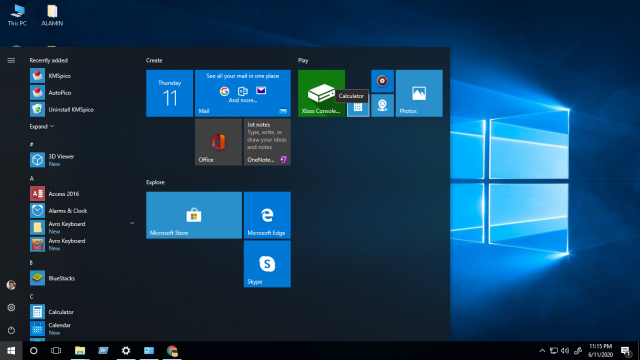Screen dimensions: 640x360
Task: Jump to letter A section header
Action: (31, 178)
